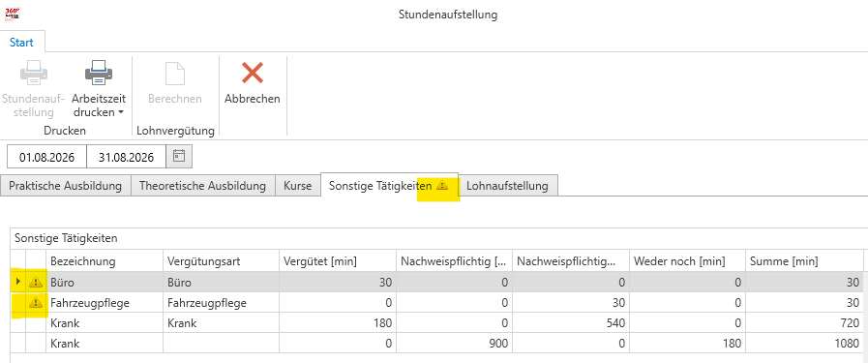Expand the Arbeitszeit drucken dropdown arrow
The width and height of the screenshot is (868, 363).
coord(120,112)
